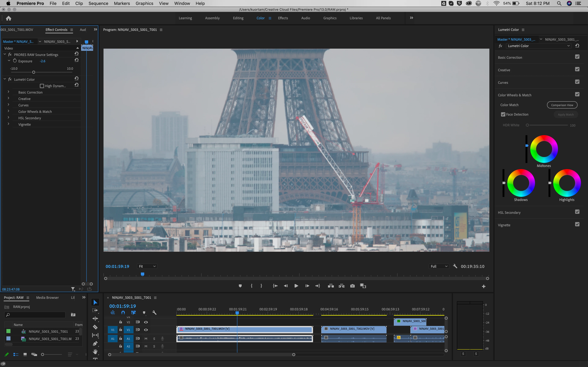Select the Razor tool
Image resolution: width=588 pixels, height=367 pixels.
click(95, 327)
